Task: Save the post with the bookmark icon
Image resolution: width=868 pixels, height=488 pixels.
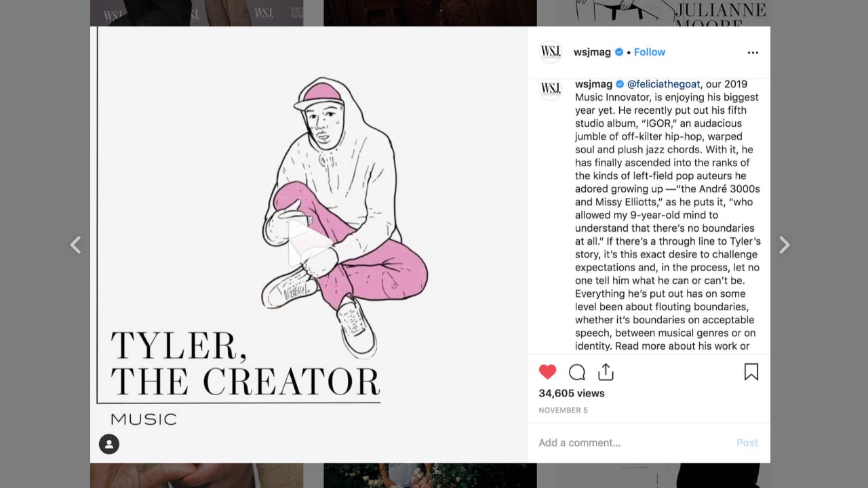Action: [x=751, y=372]
